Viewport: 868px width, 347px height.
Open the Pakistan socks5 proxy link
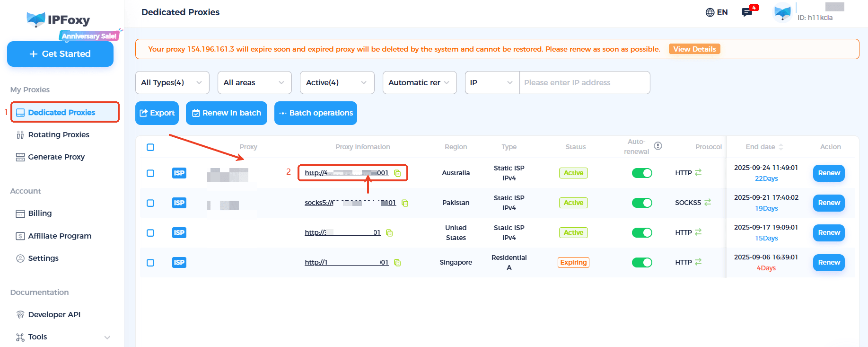pos(350,203)
